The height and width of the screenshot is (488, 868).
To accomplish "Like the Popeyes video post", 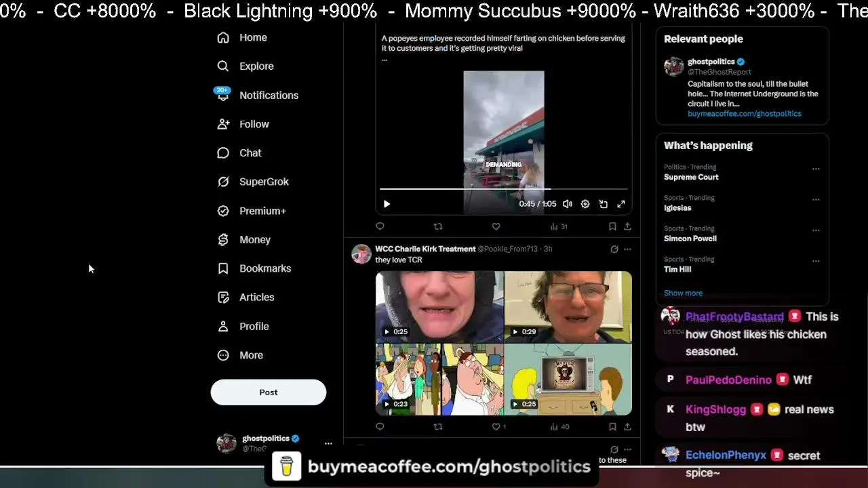I will [x=496, y=226].
